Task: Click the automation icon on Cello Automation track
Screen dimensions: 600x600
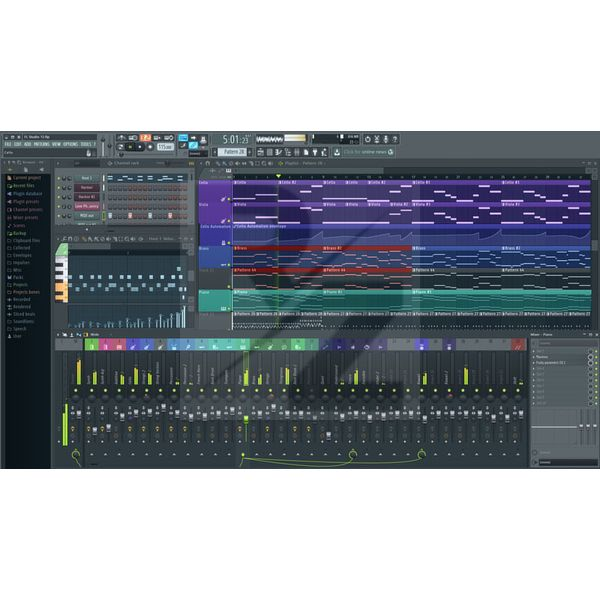Action: [x=223, y=243]
